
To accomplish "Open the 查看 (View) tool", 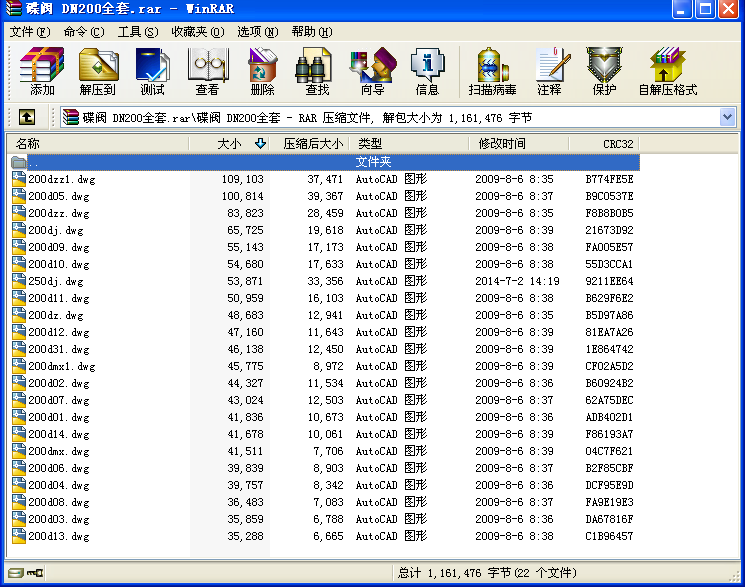I will 208,71.
